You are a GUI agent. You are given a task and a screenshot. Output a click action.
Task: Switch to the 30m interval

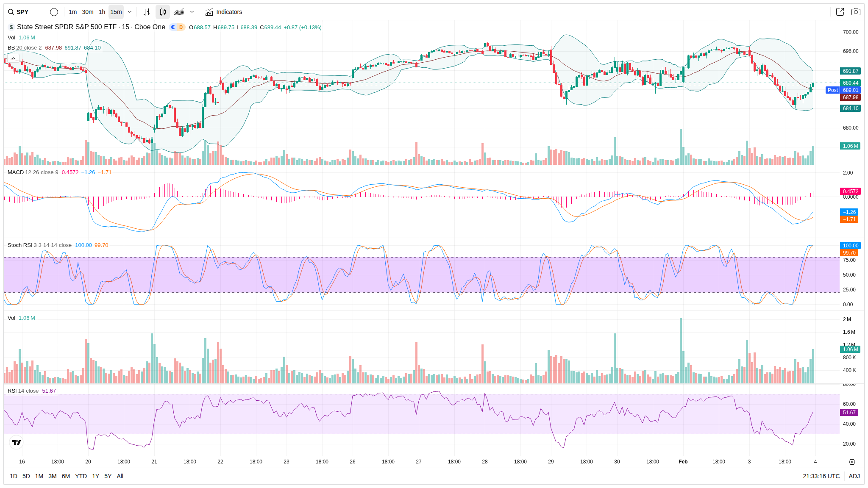tap(88, 12)
